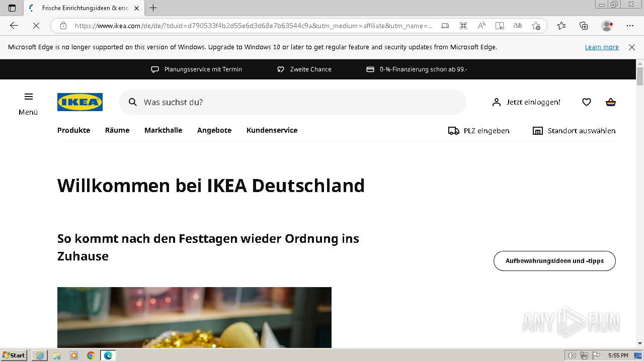Open Planungsservice mit Termin link
Screen dimensions: 644x362
(x=197, y=69)
